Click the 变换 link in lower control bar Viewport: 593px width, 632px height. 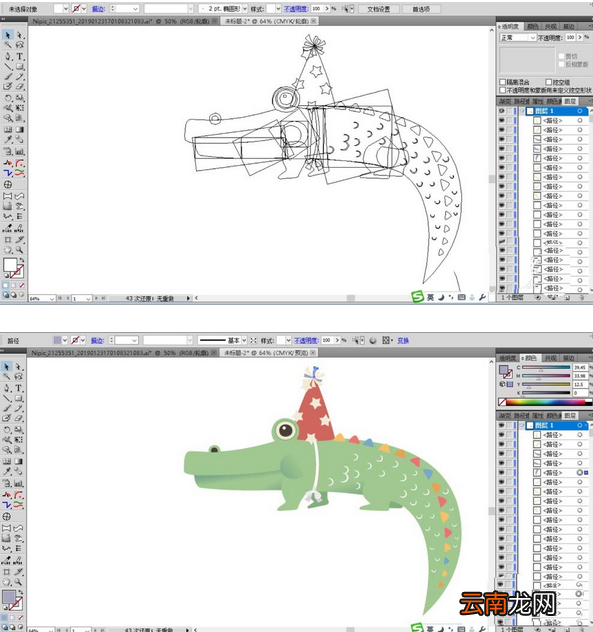pyautogui.click(x=403, y=341)
